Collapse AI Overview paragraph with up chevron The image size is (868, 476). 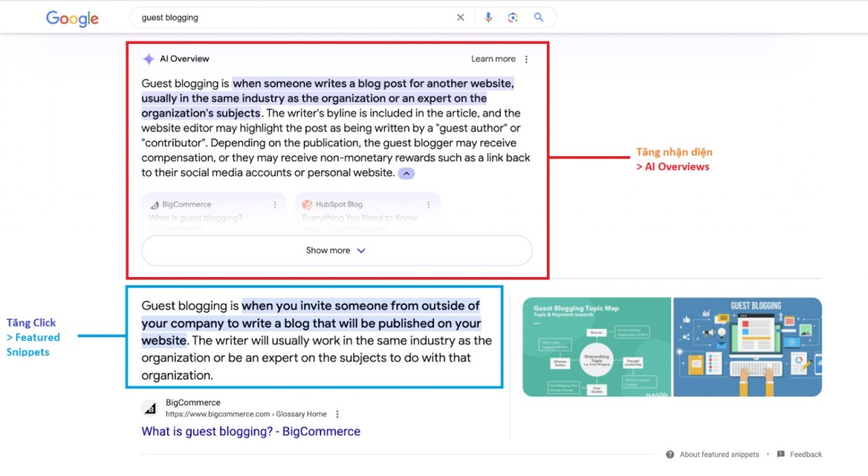click(x=407, y=174)
